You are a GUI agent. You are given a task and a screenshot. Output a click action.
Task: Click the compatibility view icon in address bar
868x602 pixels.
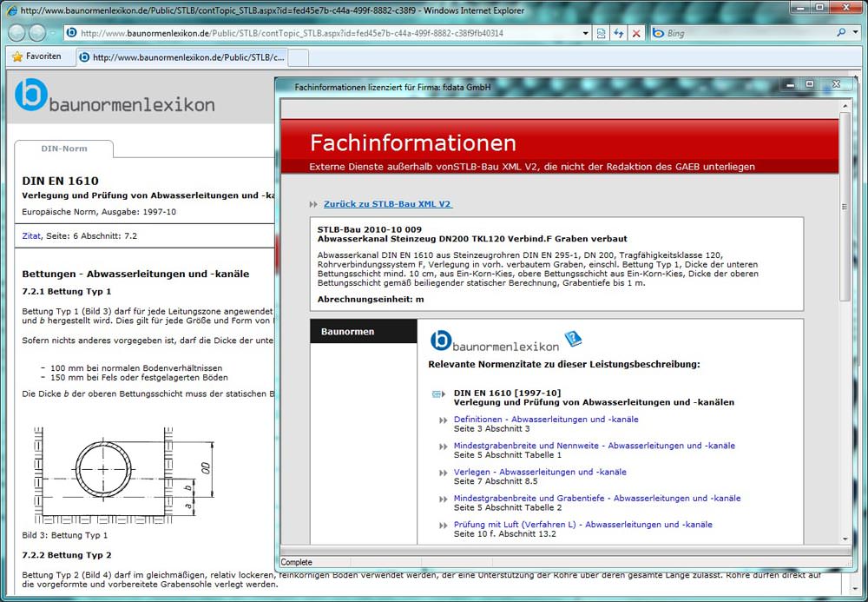click(x=602, y=33)
